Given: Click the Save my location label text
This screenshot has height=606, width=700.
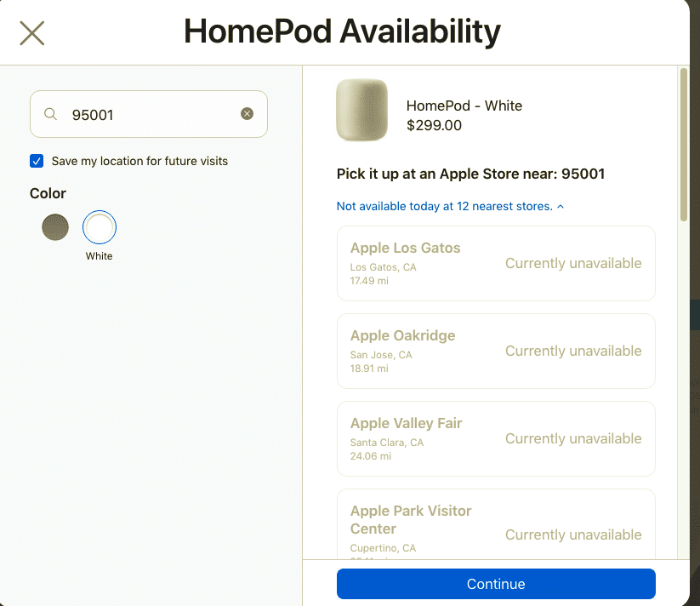Looking at the screenshot, I should [x=139, y=161].
